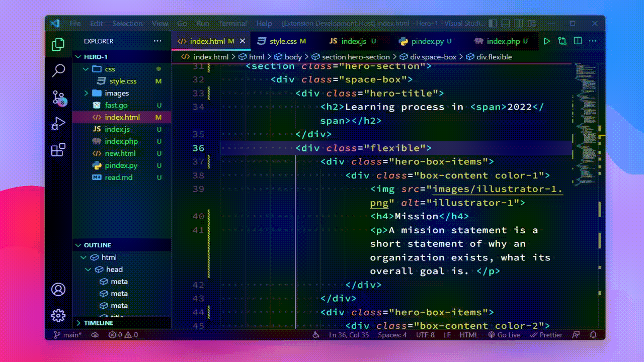
Task: Open the Run and Debug view
Action: (x=58, y=124)
